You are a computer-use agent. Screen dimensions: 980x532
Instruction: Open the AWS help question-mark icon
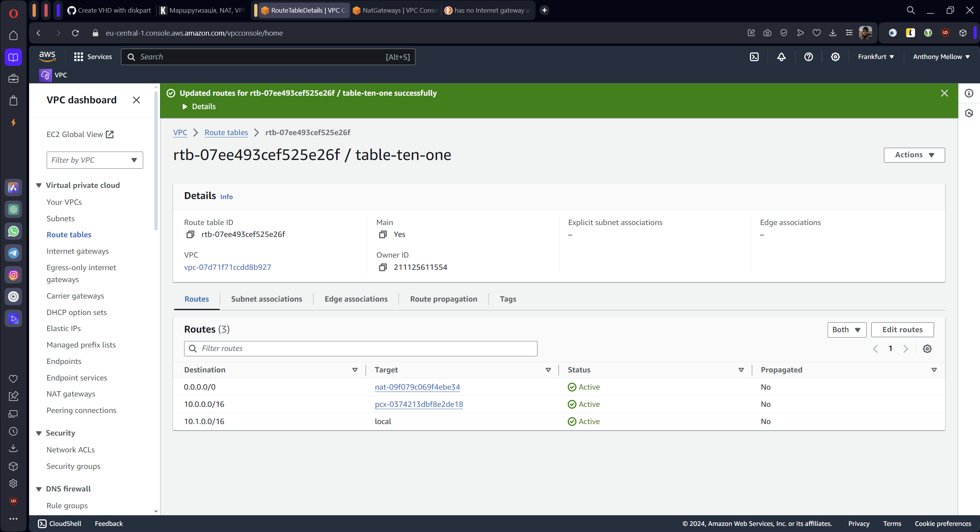click(808, 57)
